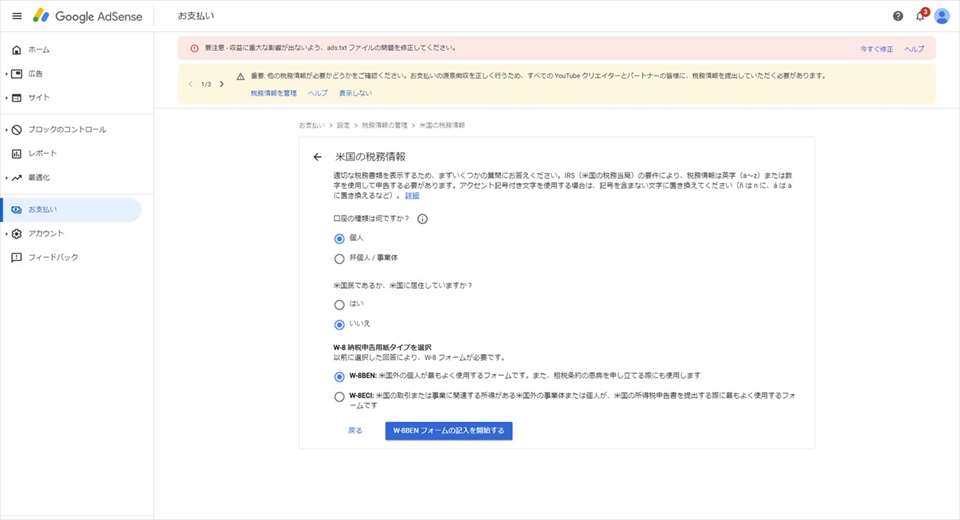
Task: Click お支払い in the breadcrumb
Action: pos(312,125)
